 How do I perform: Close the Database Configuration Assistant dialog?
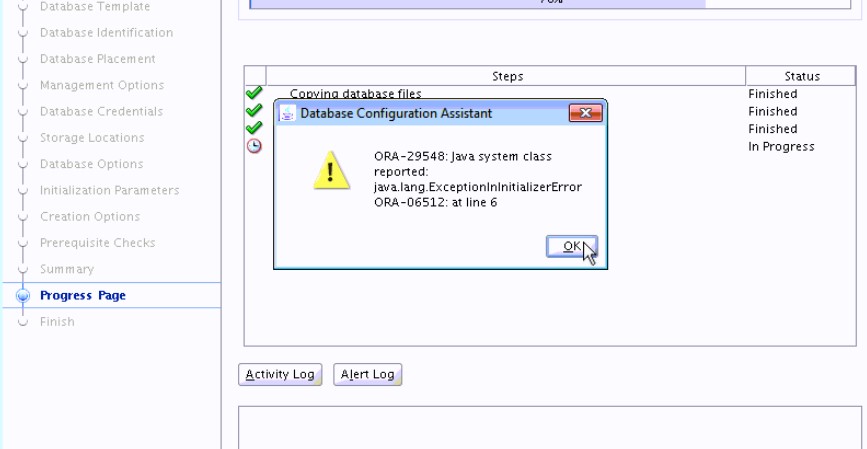[x=586, y=113]
